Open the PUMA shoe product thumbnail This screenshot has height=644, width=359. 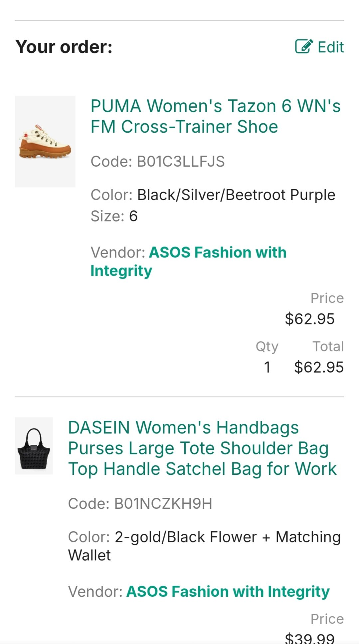45,142
